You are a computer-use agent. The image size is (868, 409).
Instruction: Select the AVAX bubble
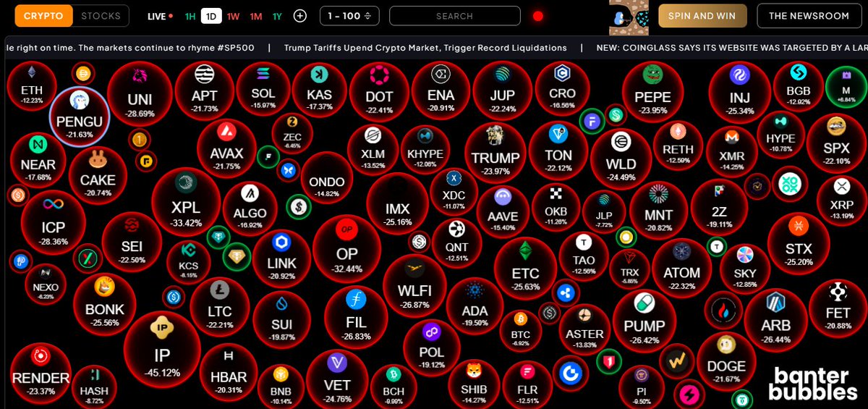226,150
